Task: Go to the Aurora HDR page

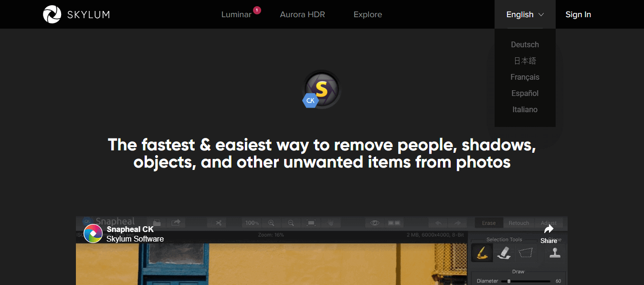Action: (x=302, y=14)
